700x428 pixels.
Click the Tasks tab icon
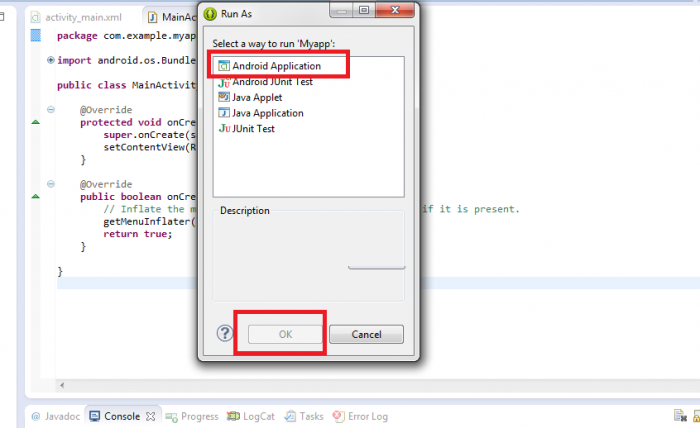click(290, 416)
